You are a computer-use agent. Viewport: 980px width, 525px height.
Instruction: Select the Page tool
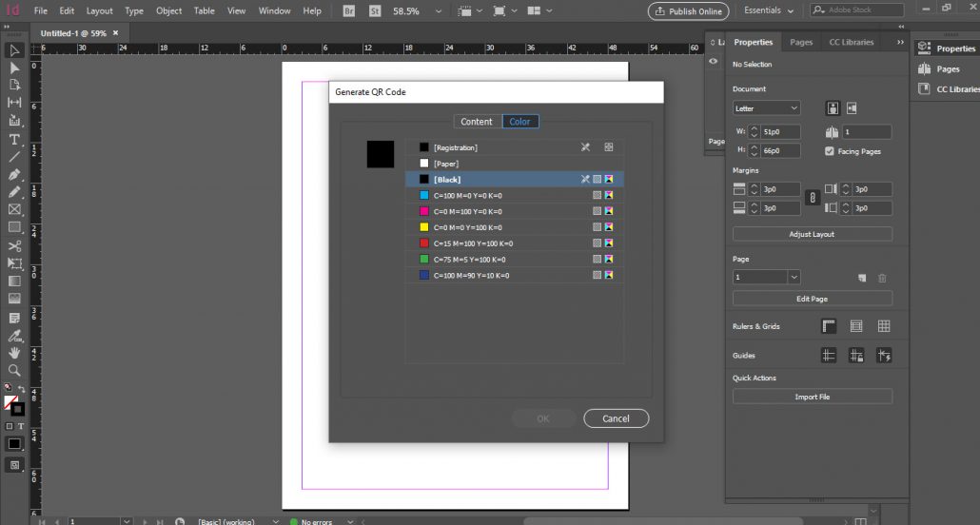click(x=14, y=85)
